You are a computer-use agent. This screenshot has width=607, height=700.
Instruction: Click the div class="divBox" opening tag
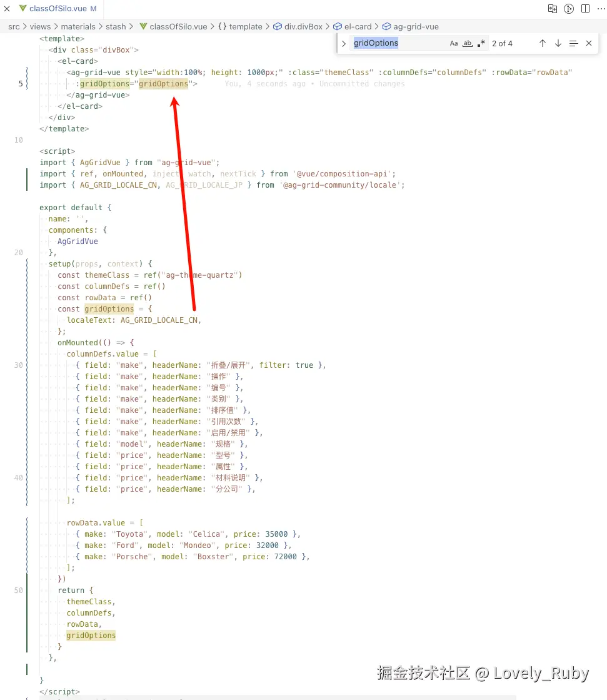94,49
